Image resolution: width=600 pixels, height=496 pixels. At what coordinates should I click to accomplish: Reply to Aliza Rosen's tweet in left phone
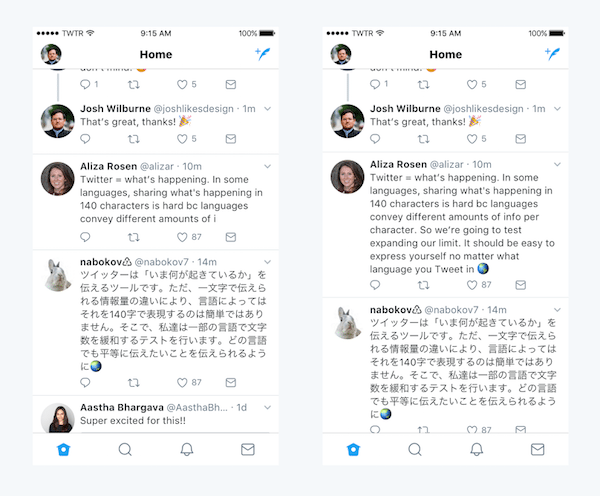(85, 237)
